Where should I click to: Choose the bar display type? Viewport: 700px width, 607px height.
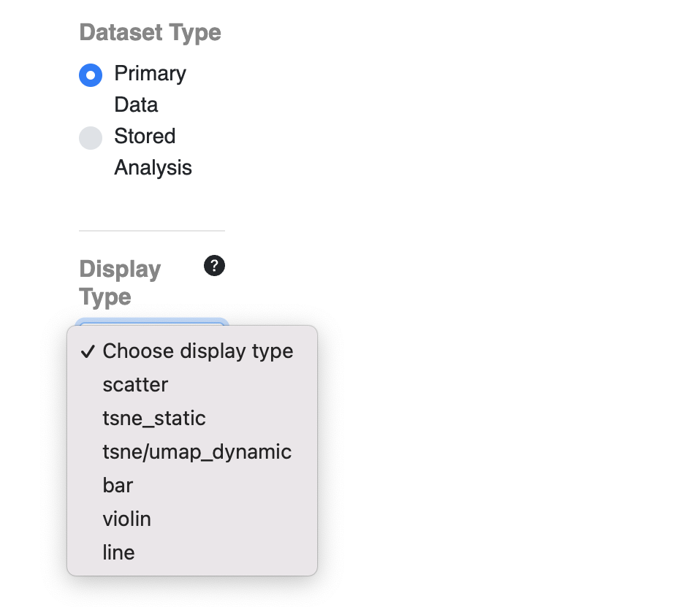coord(192,485)
